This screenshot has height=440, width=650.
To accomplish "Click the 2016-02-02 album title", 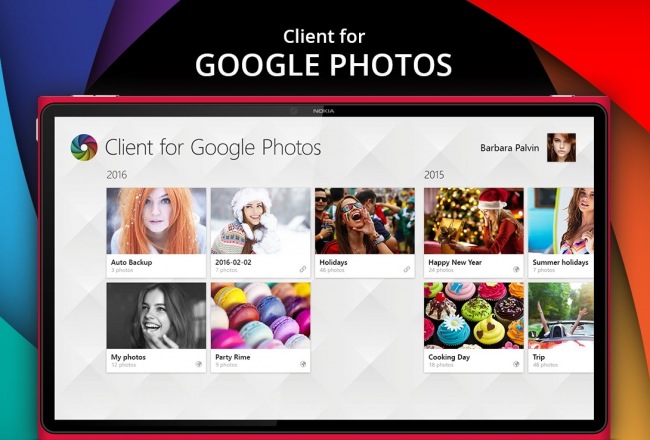I will [233, 262].
